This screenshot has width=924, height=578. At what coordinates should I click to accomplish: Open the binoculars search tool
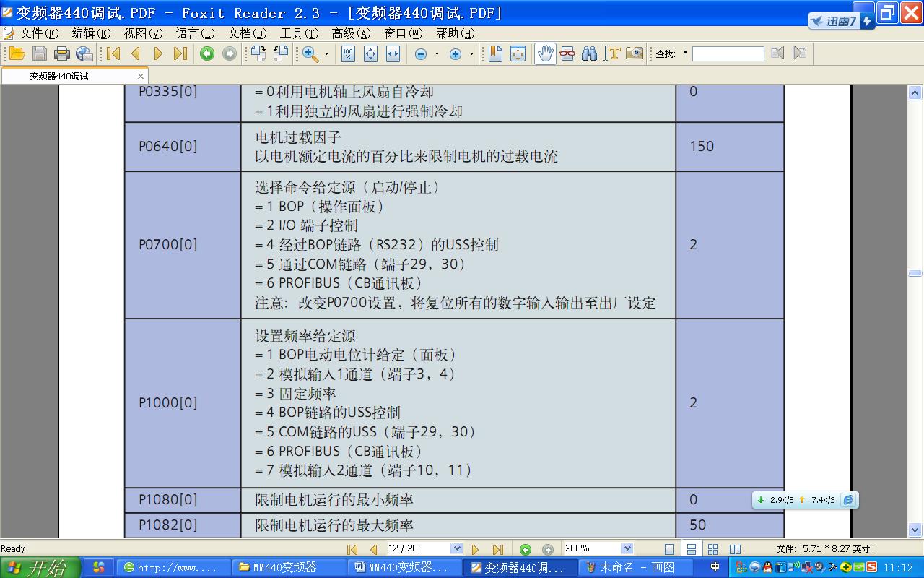(x=589, y=53)
